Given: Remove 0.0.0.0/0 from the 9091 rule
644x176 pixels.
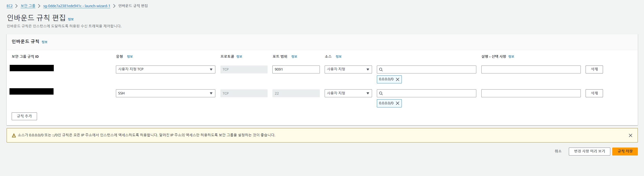Looking at the screenshot, I should (x=398, y=79).
